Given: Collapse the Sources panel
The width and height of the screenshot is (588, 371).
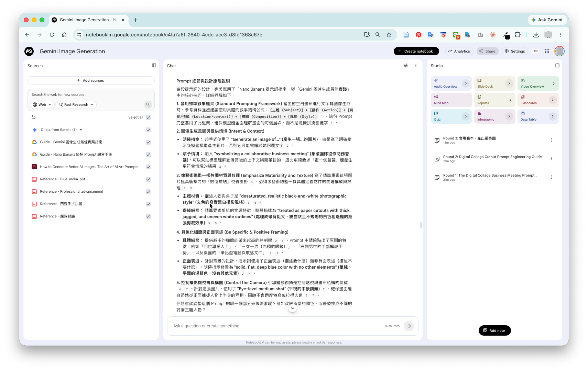Looking at the screenshot, I should [154, 66].
